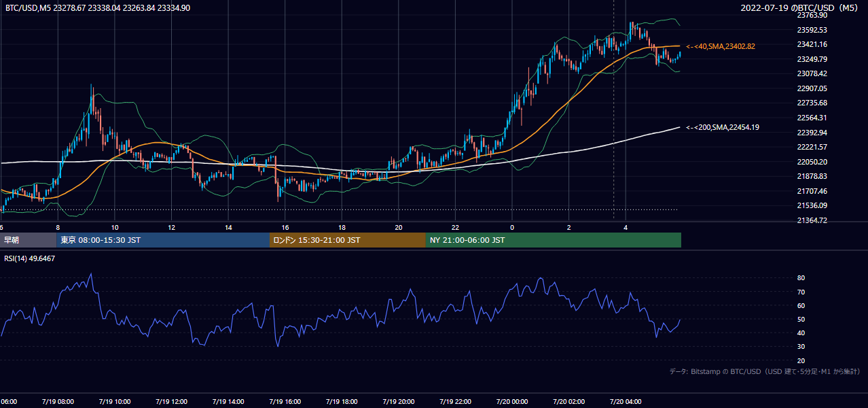
Task: Click the BTC/USD,M5 OHLC header text
Action: point(98,7)
